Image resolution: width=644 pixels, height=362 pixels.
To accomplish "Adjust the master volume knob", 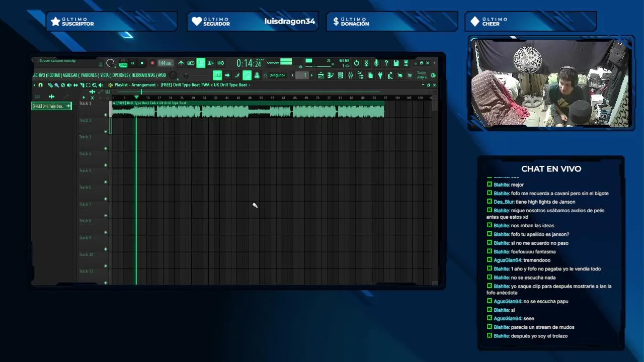I will (110, 63).
